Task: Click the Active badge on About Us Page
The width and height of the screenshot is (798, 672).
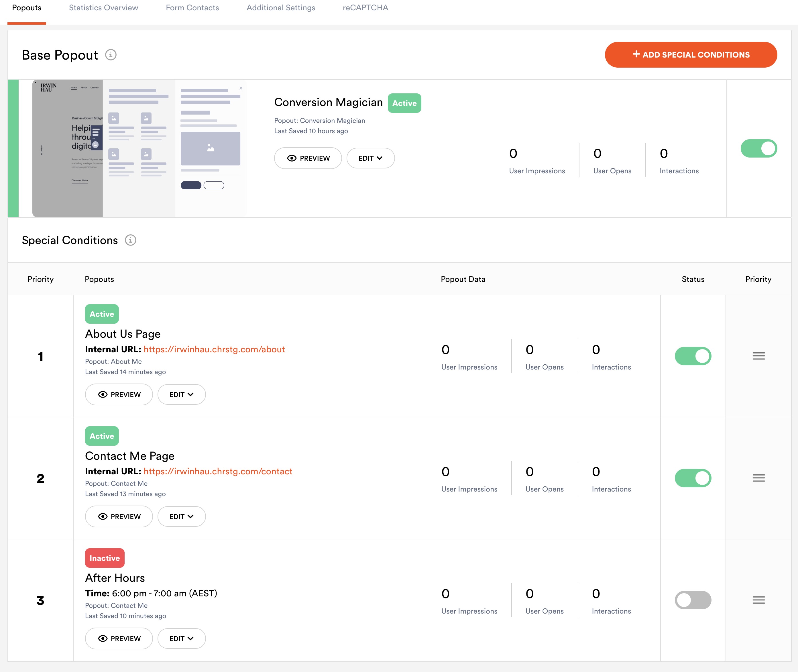Action: (x=102, y=314)
